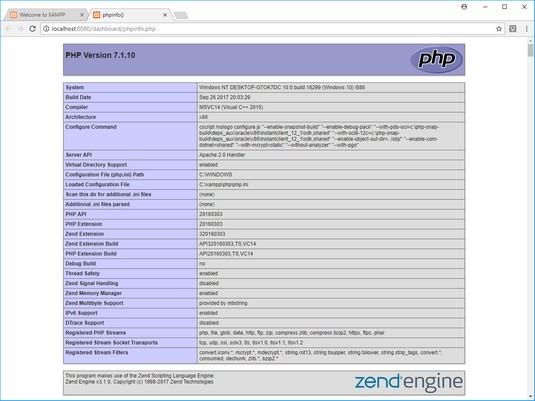Image resolution: width=535 pixels, height=401 pixels.
Task: Close the phpinfo() tab
Action: (165, 15)
